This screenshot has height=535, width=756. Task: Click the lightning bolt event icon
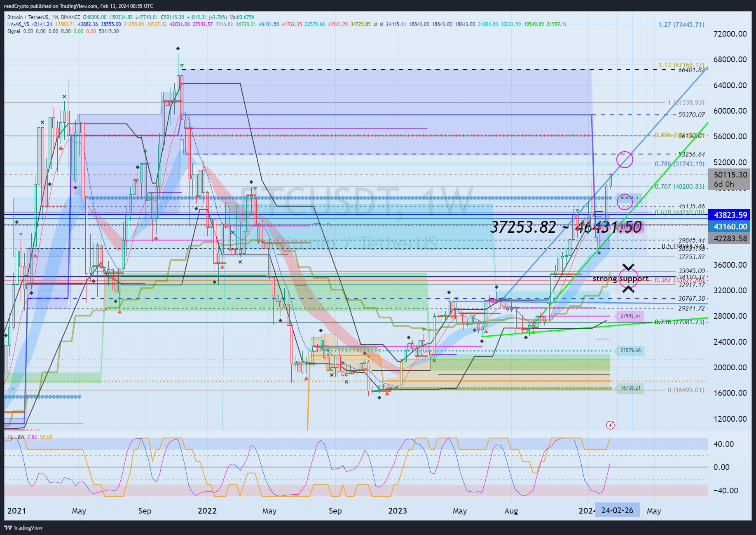tap(611, 425)
